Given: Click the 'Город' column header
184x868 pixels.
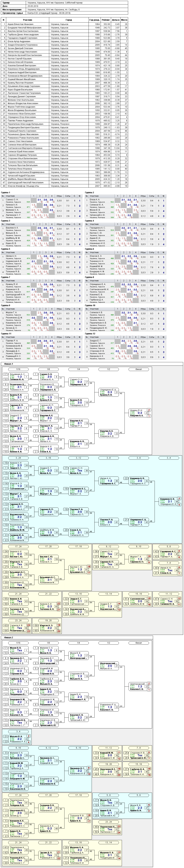Looking at the screenshot, I should point(69,20).
